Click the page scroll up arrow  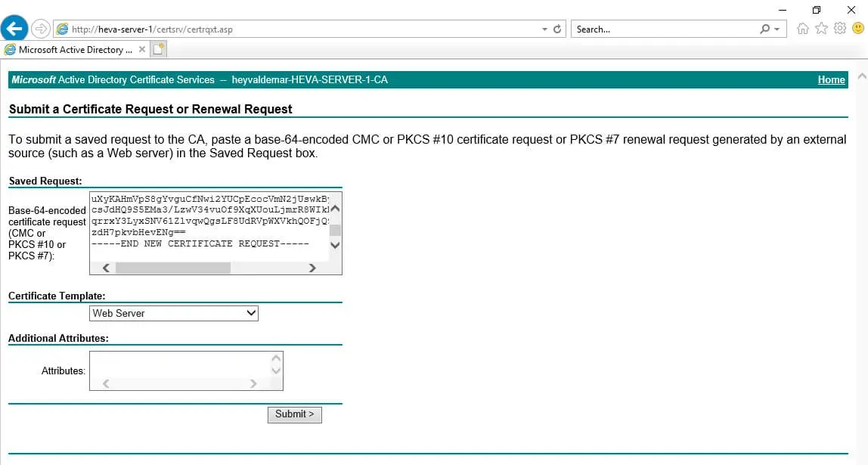862,76
